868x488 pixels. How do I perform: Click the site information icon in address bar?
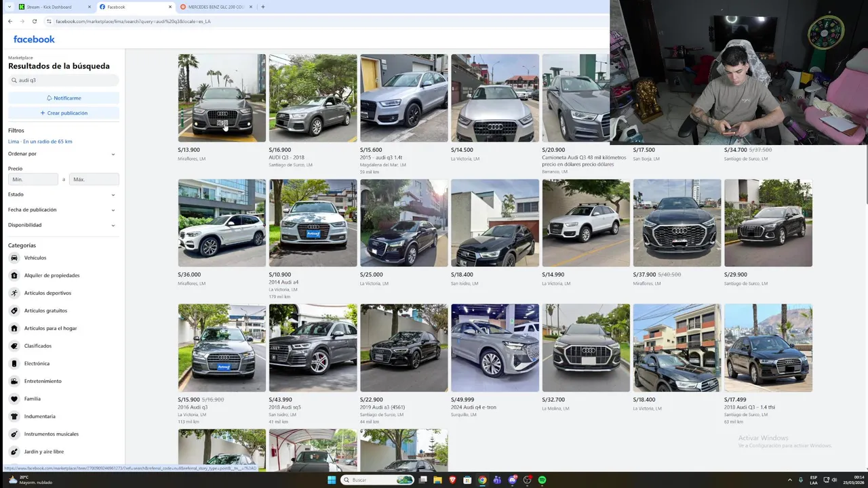(50, 21)
